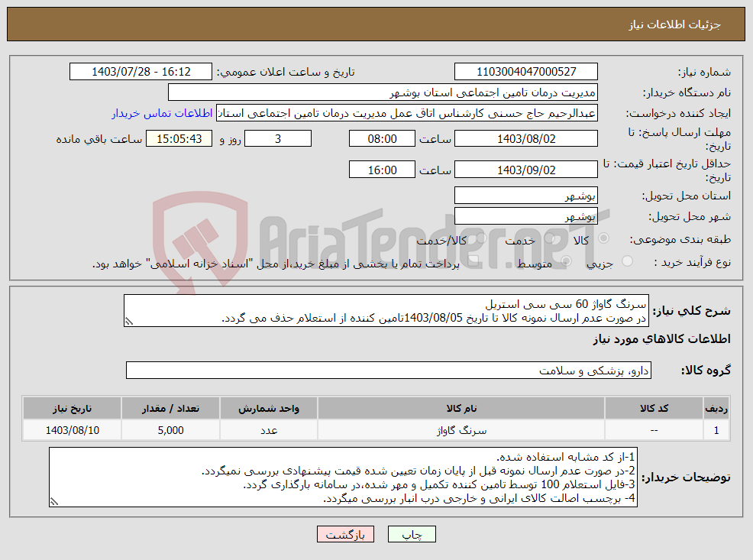753x560 pixels.
Task: Click the unit cell عدد
Action: coord(269,430)
